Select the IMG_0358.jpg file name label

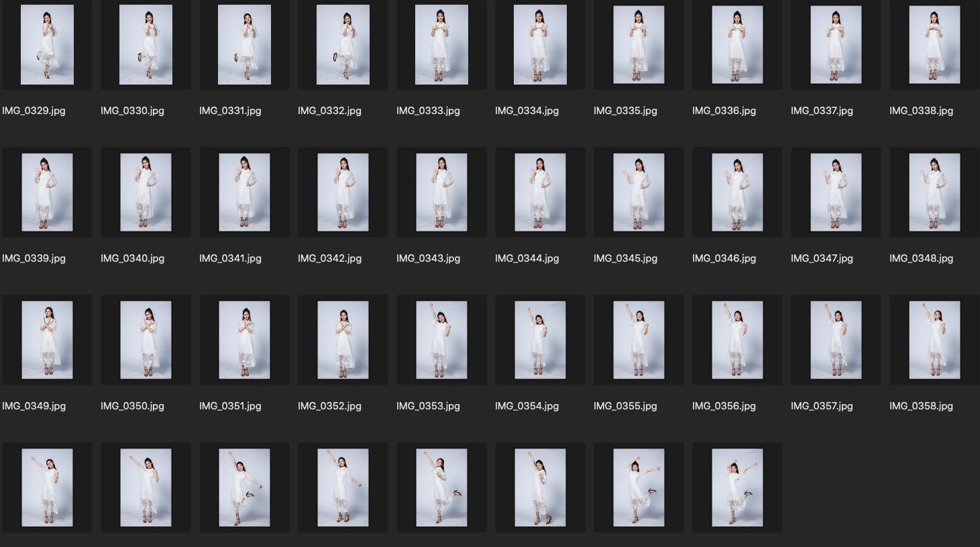[x=921, y=406]
